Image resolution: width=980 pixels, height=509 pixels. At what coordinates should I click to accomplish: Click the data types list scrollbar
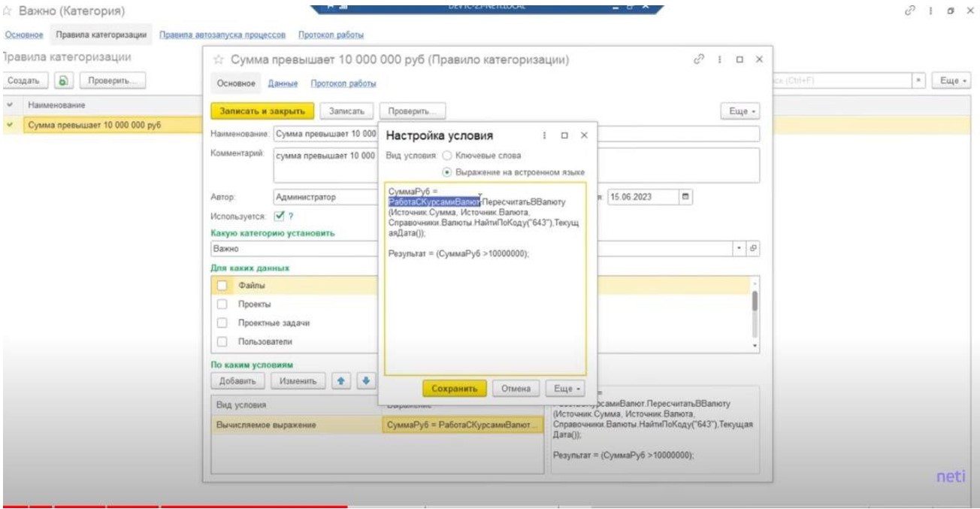click(x=755, y=304)
